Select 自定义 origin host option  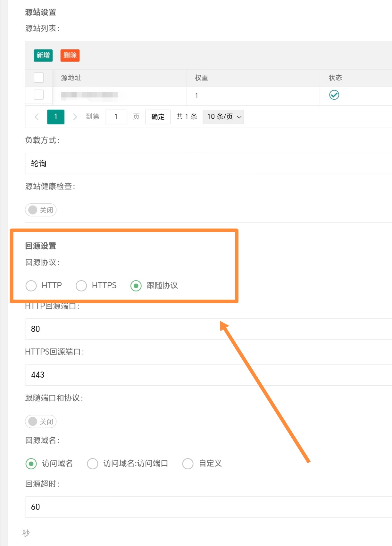click(188, 464)
